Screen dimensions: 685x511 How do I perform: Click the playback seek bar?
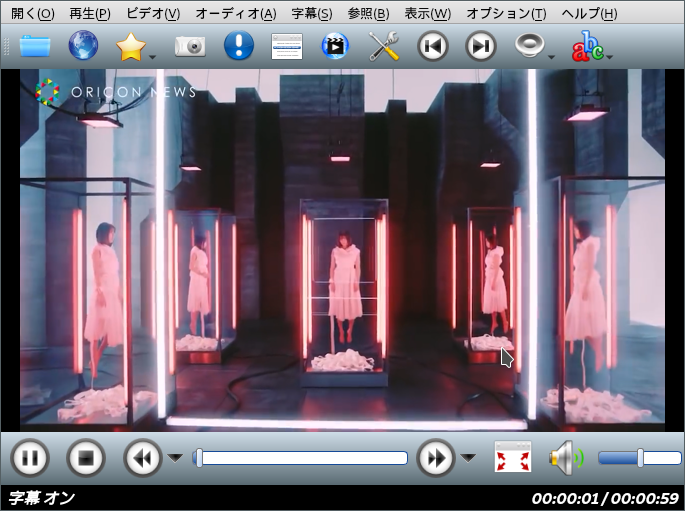point(300,458)
